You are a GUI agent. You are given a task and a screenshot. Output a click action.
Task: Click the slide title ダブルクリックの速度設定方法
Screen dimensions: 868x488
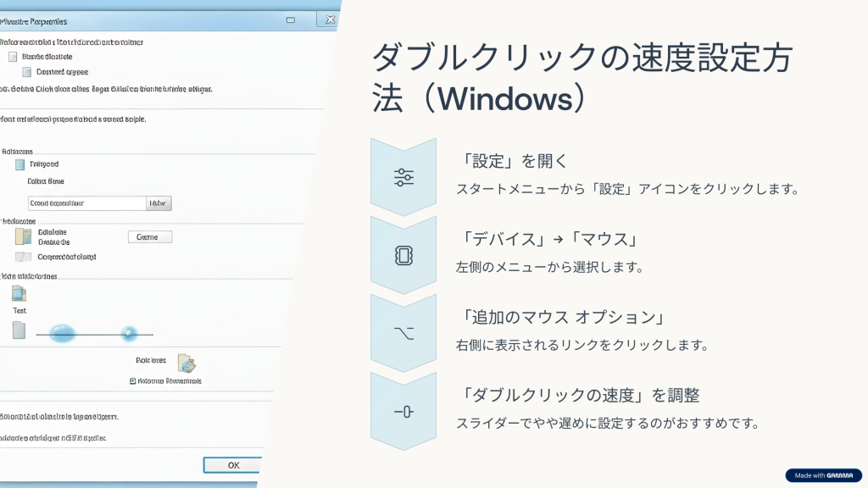click(x=581, y=78)
